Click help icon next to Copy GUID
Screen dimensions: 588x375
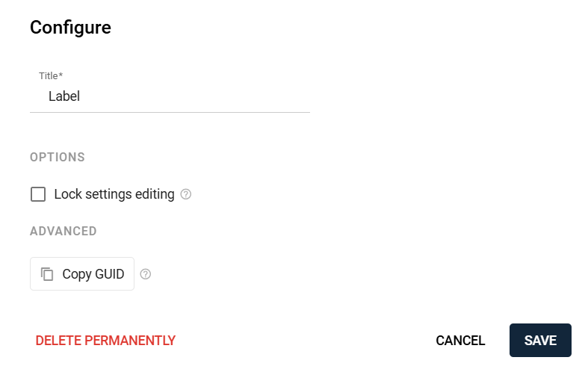click(x=146, y=274)
